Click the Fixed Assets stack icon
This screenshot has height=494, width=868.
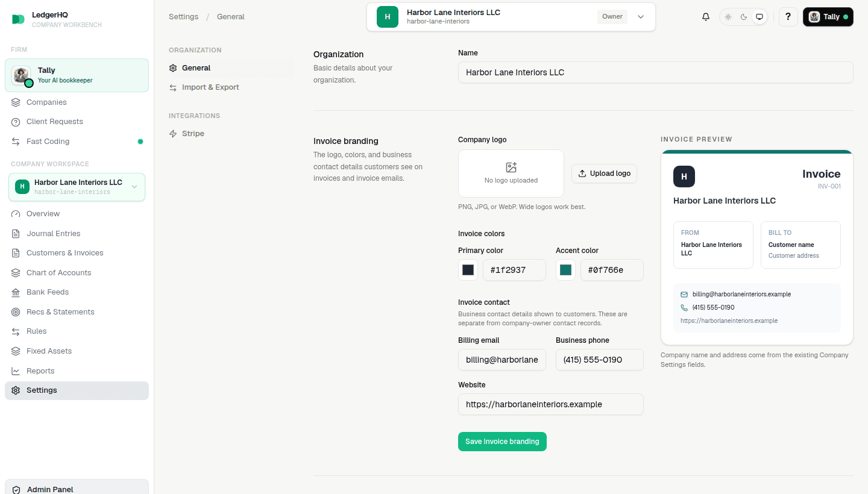click(x=16, y=351)
